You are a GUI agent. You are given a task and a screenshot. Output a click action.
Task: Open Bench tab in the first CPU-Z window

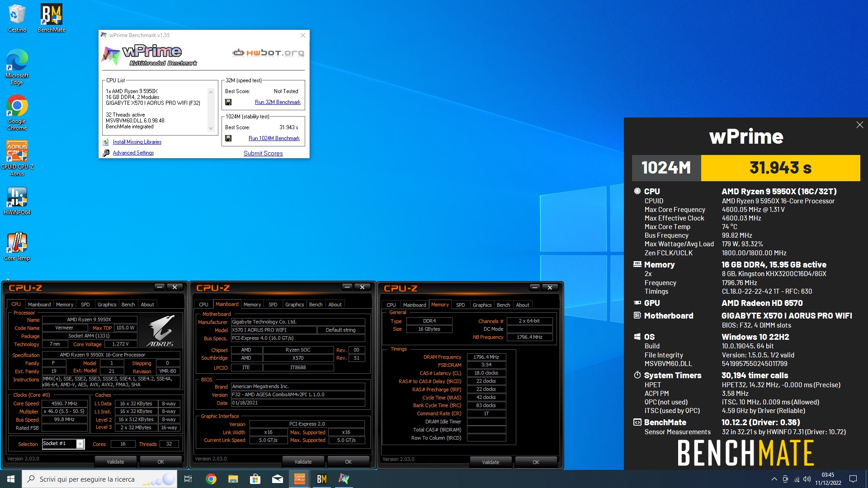[x=128, y=305]
